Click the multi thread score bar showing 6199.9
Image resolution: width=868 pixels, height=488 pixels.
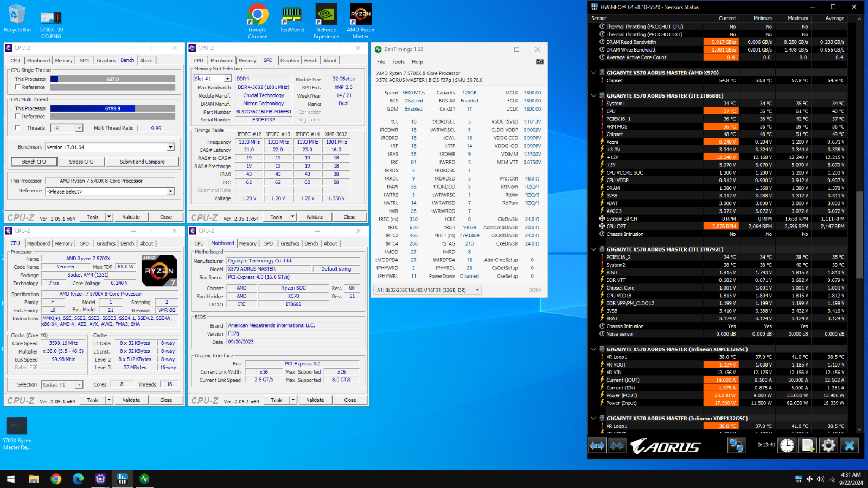[x=113, y=108]
